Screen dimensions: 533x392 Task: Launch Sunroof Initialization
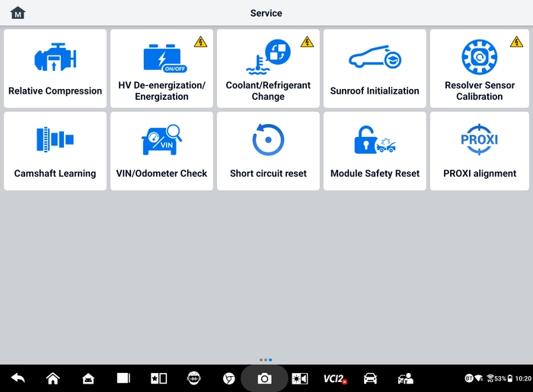pos(375,69)
